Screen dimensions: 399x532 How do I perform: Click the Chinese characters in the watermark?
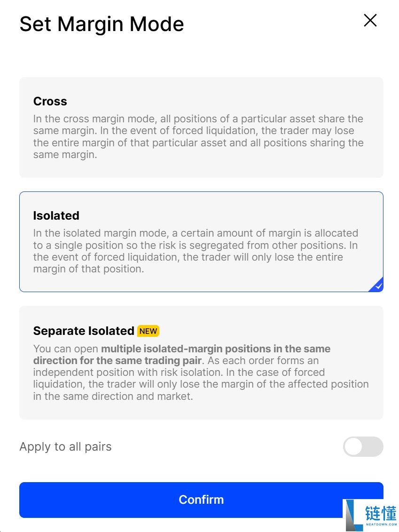[381, 513]
